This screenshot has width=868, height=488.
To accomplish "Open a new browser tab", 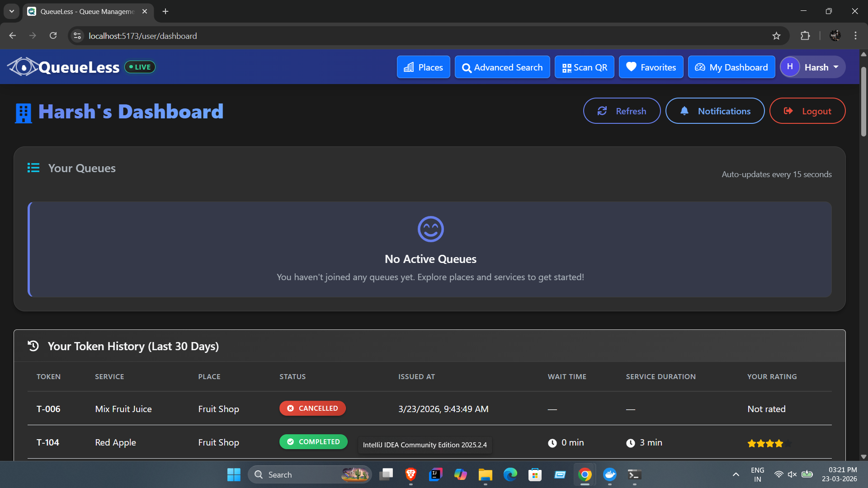I will click(x=165, y=11).
